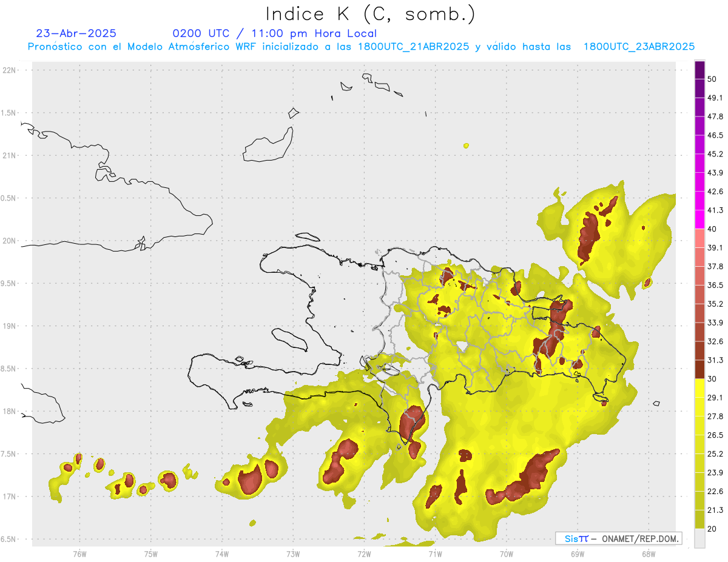Click the longitude label "76W"

click(x=79, y=554)
